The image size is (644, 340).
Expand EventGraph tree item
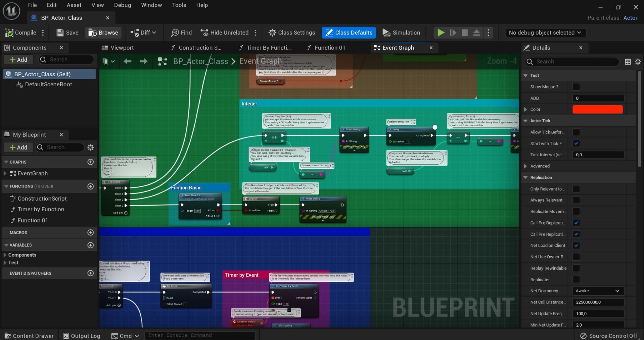(x=5, y=173)
